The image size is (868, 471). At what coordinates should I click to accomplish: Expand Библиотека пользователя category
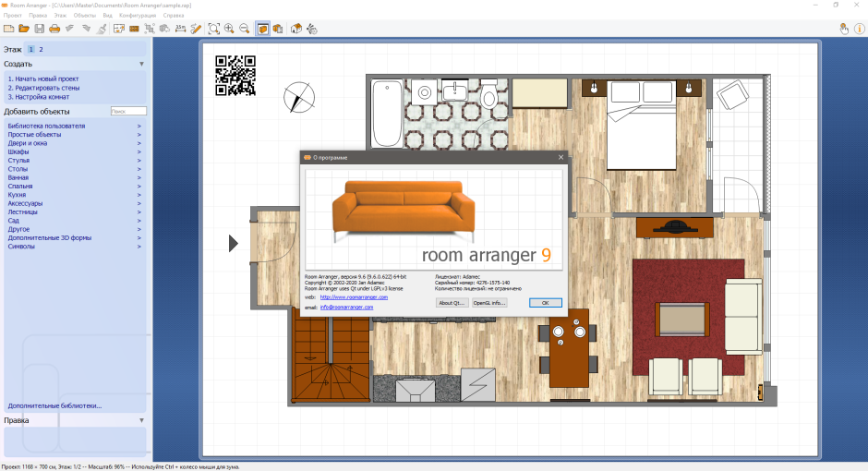click(74, 127)
